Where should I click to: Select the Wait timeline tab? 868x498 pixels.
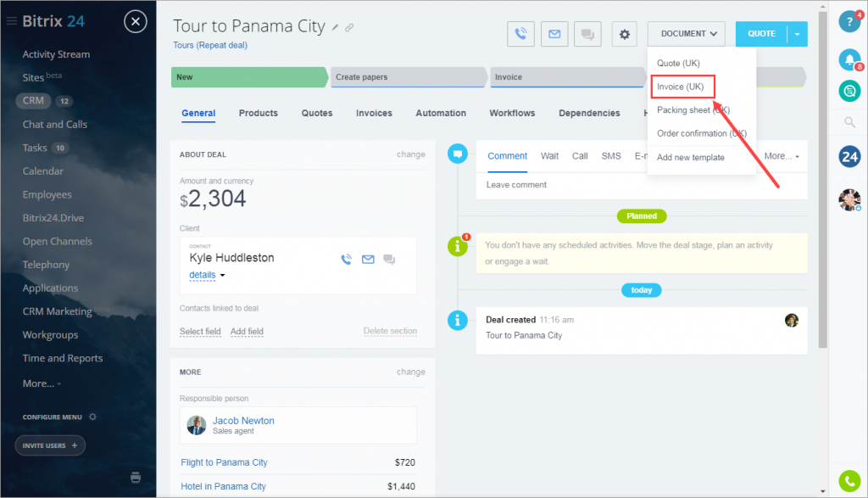click(x=549, y=156)
